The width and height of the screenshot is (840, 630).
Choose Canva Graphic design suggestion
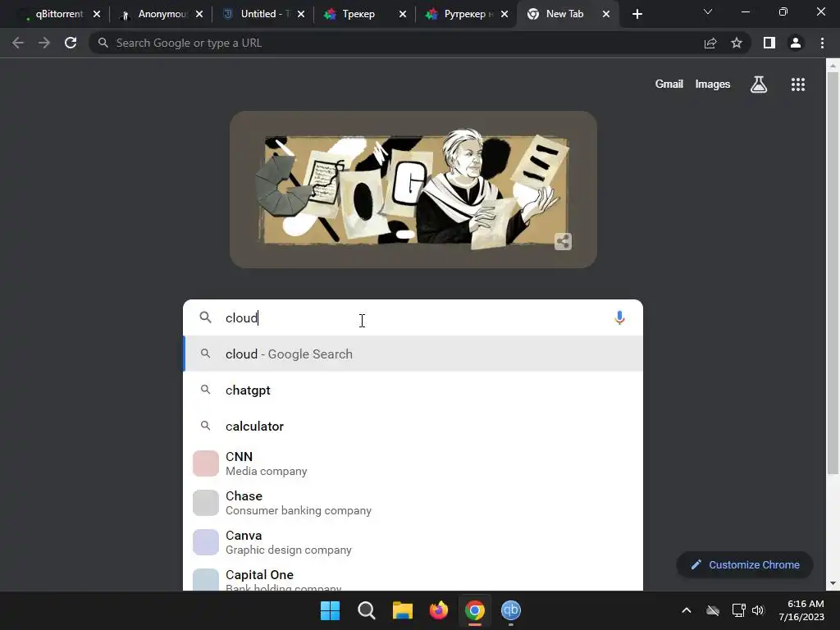[x=413, y=542]
